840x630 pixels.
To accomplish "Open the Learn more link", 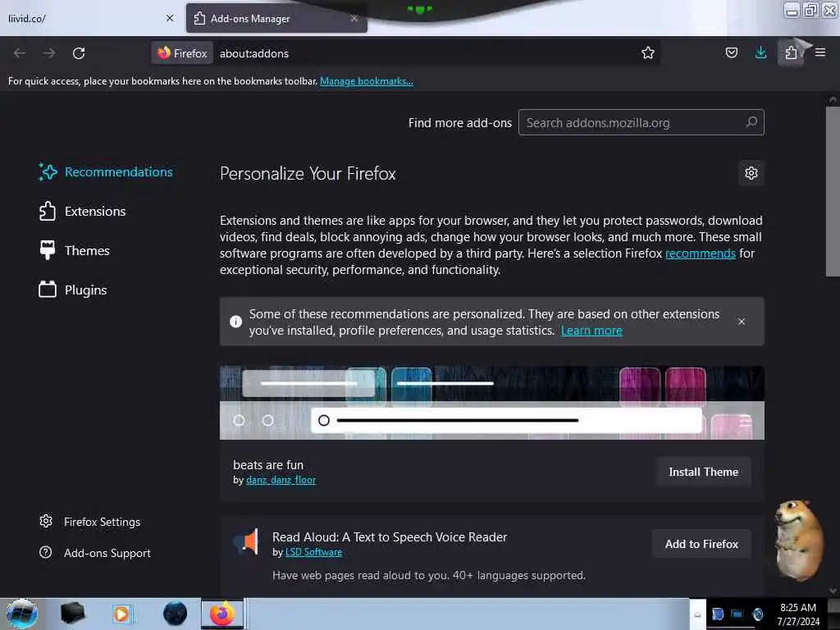I will click(x=591, y=331).
